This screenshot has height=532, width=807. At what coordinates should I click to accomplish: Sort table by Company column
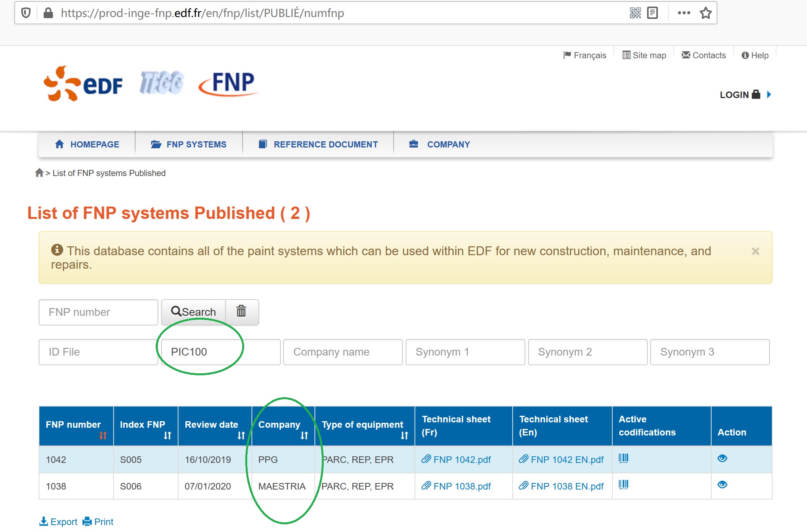pyautogui.click(x=304, y=435)
